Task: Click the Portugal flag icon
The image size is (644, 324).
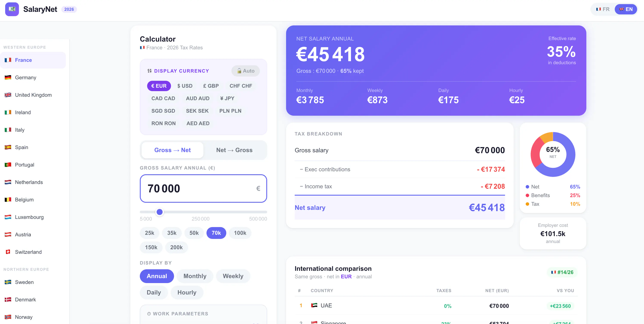Action: (x=8, y=165)
